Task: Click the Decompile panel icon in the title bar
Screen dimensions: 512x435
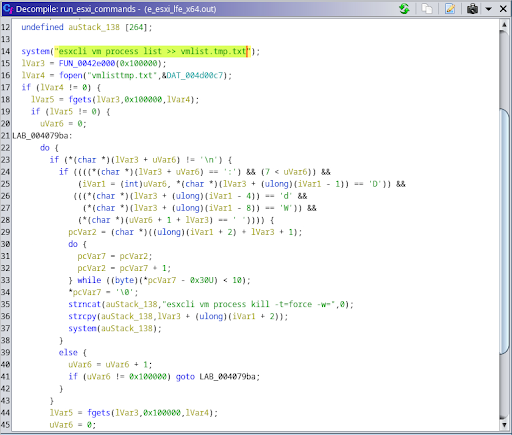Action: click(x=8, y=9)
